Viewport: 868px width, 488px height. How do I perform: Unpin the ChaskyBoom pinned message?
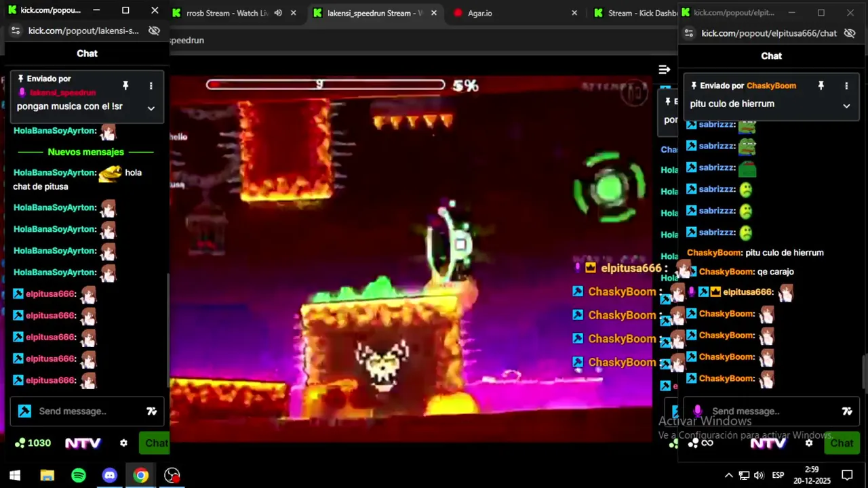pos(821,85)
